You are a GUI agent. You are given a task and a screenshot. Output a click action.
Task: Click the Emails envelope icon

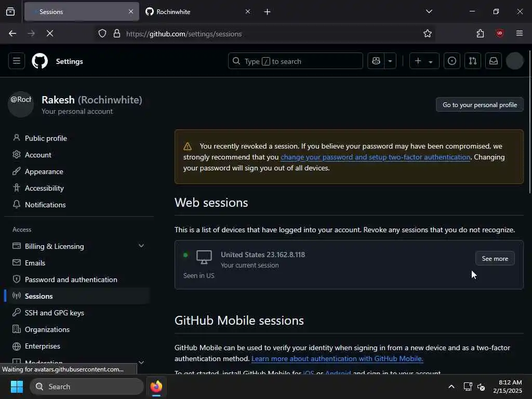(16, 262)
